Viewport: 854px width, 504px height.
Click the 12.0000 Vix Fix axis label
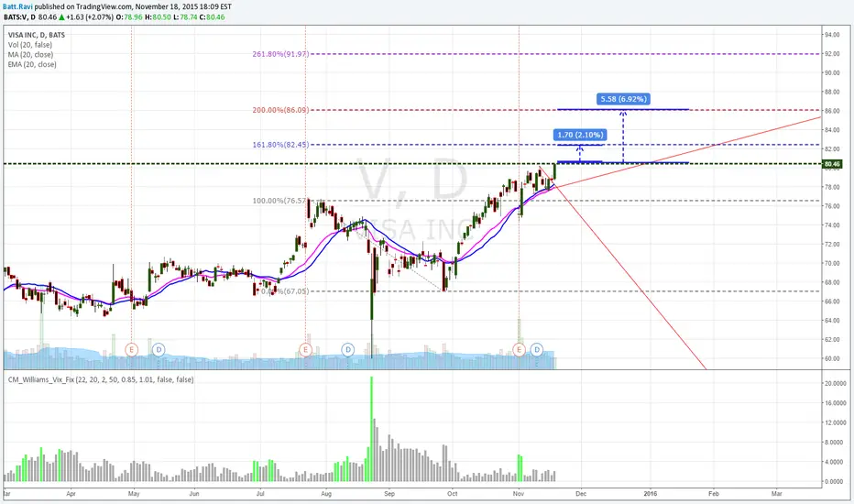tap(835, 423)
